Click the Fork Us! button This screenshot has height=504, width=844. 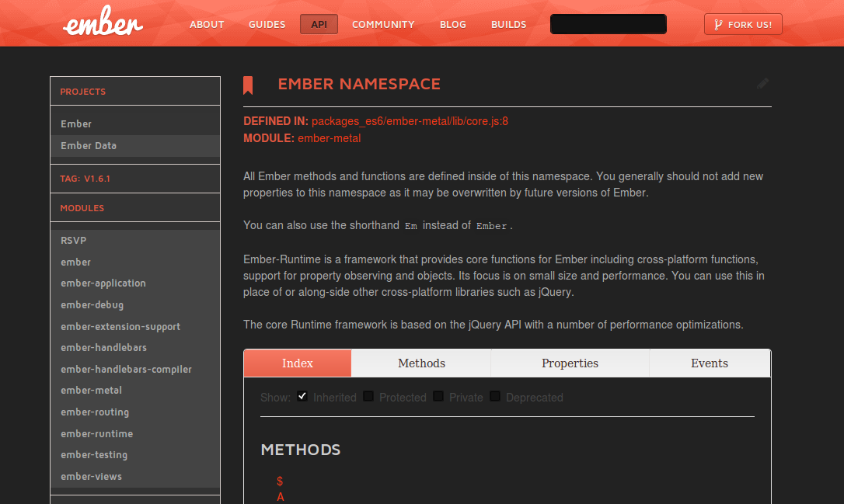point(743,24)
